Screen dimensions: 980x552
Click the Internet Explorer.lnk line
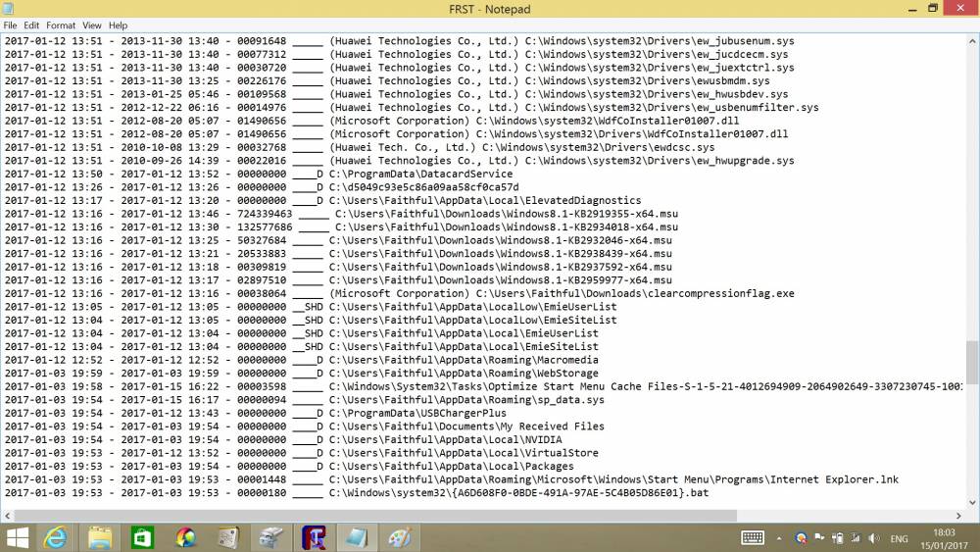click(x=451, y=479)
